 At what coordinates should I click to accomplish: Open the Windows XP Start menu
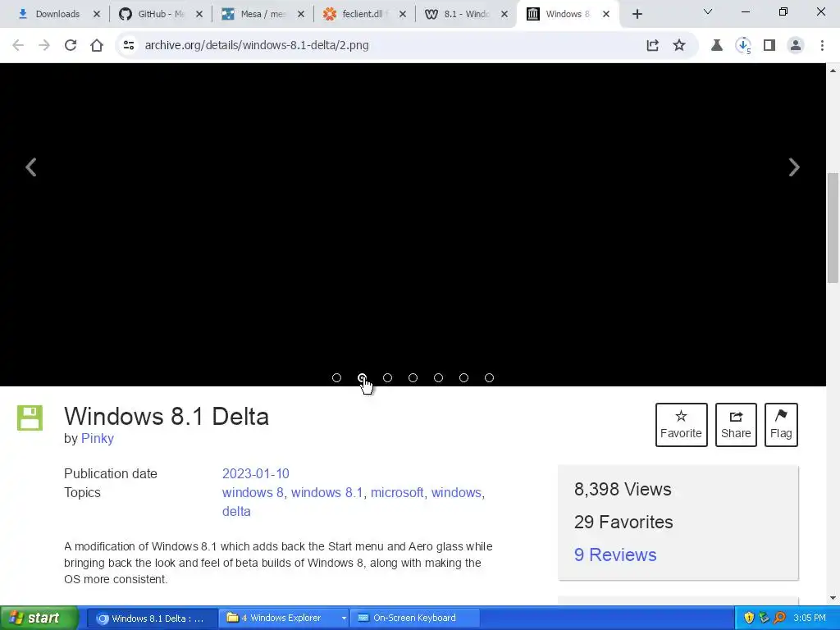(39, 618)
